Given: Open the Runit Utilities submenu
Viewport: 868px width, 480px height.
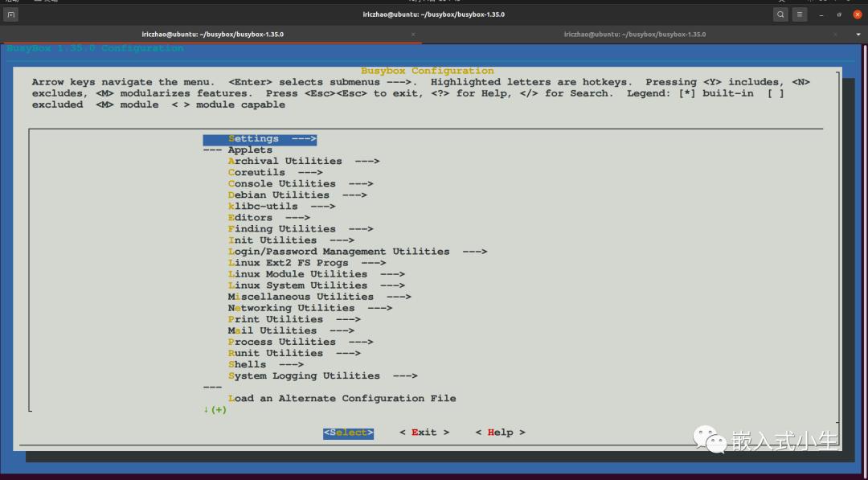Looking at the screenshot, I should coord(294,353).
